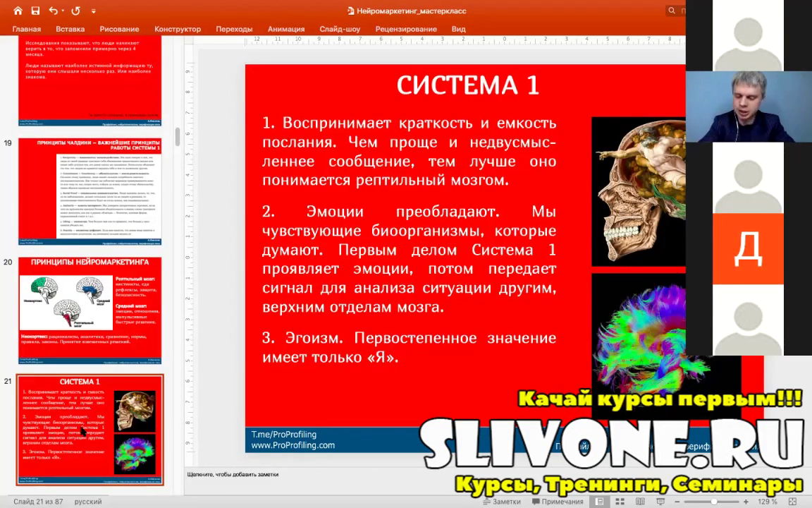Click the paragraph starting '1. Воспринимает краткость'
This screenshot has height=508, width=812.
coord(409,152)
